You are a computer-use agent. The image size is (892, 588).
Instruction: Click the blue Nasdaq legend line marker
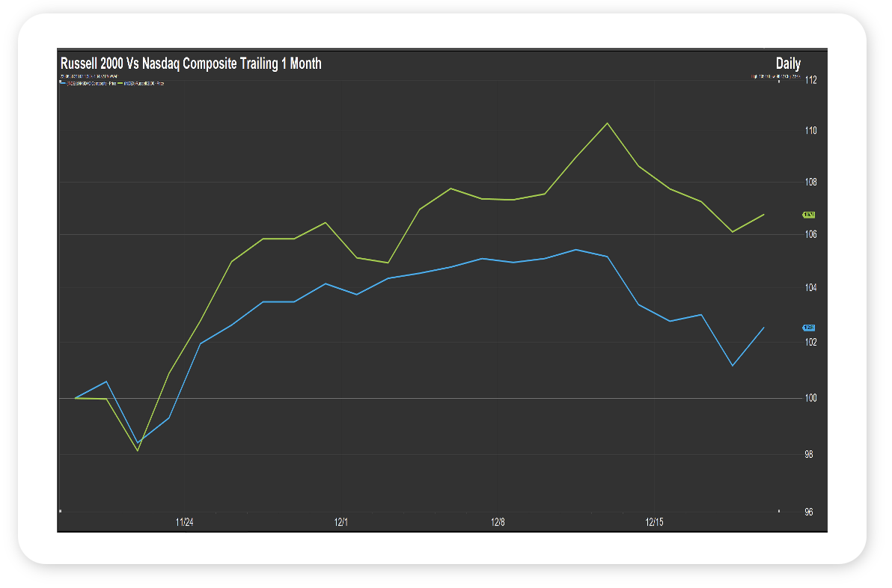(x=62, y=83)
